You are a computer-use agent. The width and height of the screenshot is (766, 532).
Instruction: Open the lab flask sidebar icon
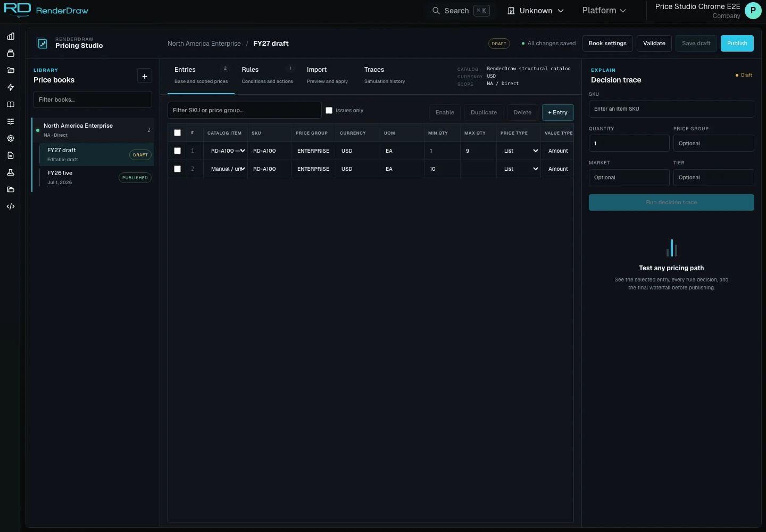tap(11, 172)
